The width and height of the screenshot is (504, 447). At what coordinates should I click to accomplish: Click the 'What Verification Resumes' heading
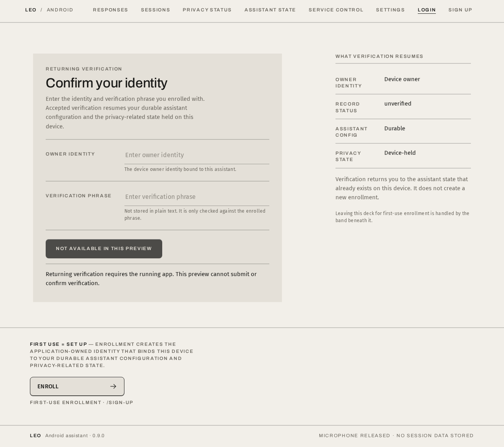[x=379, y=56]
